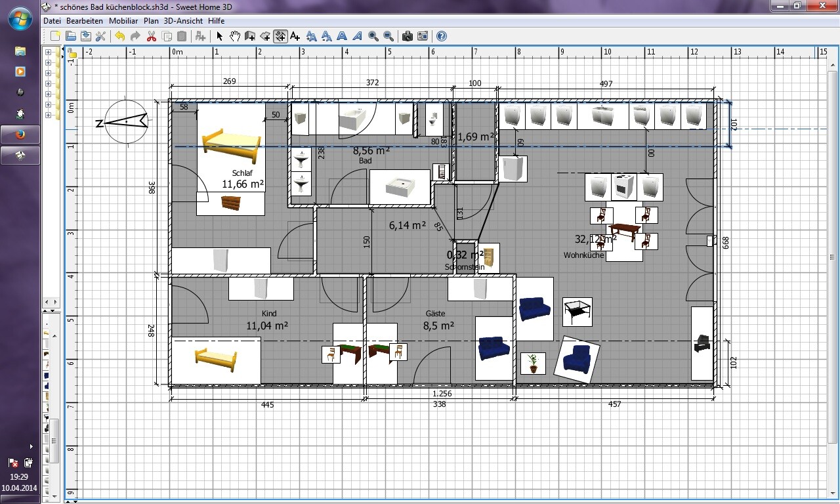Open the 3D-Ansicht menu
Viewport: 840px width, 504px height.
click(183, 21)
